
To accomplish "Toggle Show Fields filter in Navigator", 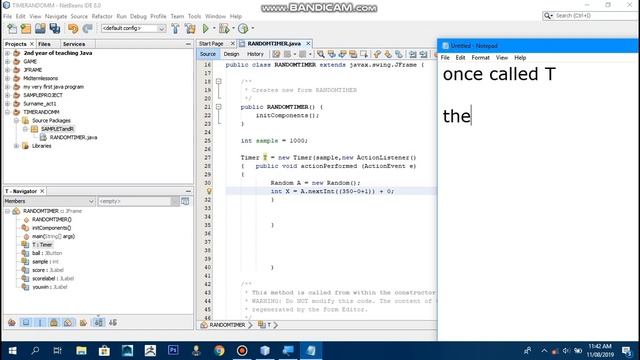I will point(26,322).
